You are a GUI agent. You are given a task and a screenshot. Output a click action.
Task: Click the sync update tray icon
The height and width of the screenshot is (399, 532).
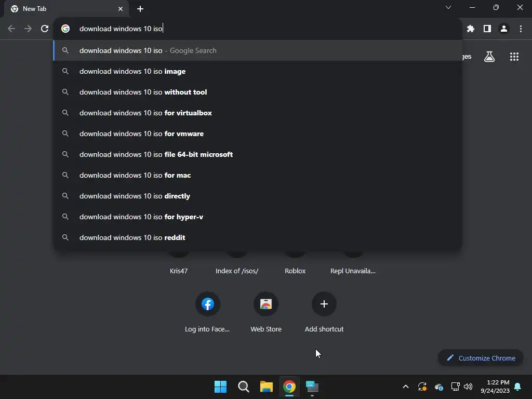(422, 387)
